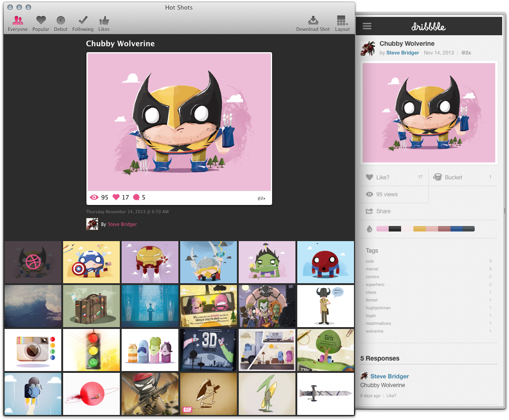Open the Spider-Man thumbnail
The height and width of the screenshot is (420, 509).
(x=326, y=262)
